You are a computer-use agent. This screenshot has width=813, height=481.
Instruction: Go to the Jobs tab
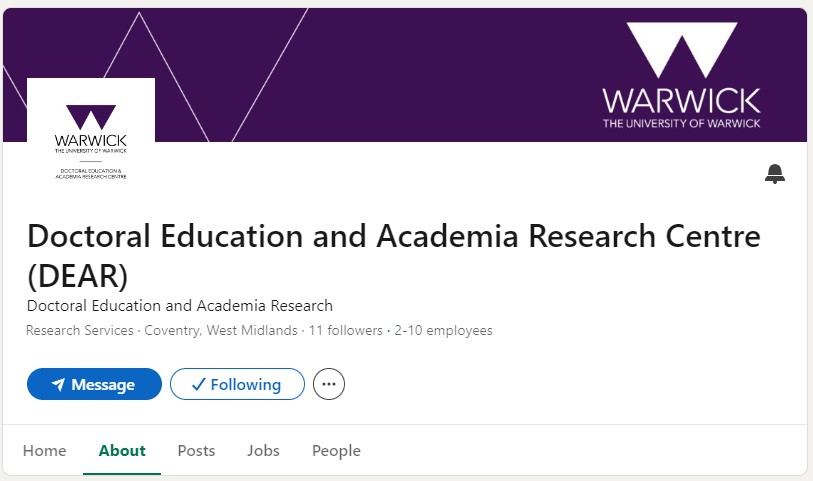pos(263,450)
